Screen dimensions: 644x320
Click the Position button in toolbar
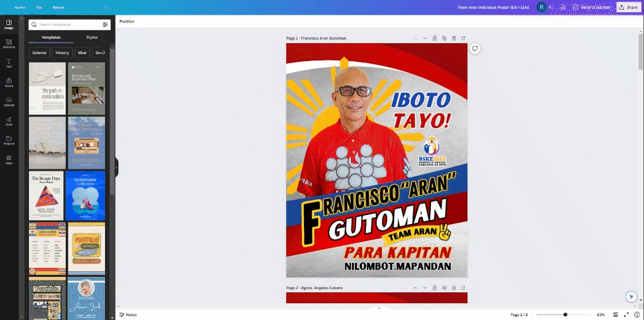click(127, 21)
